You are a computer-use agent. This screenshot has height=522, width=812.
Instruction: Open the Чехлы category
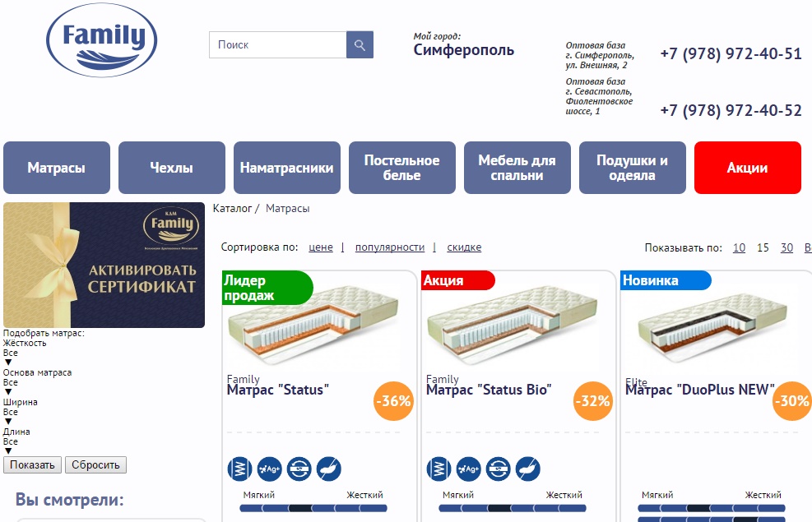point(171,168)
